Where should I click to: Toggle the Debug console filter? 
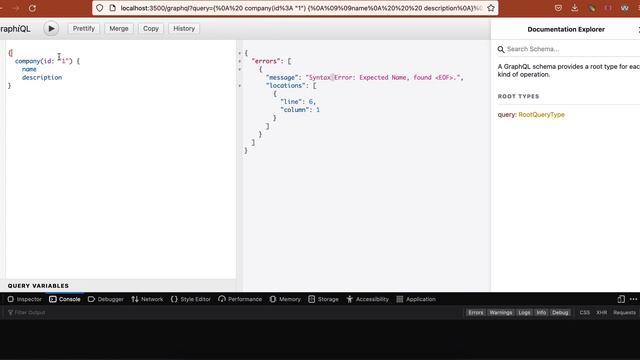tap(560, 313)
